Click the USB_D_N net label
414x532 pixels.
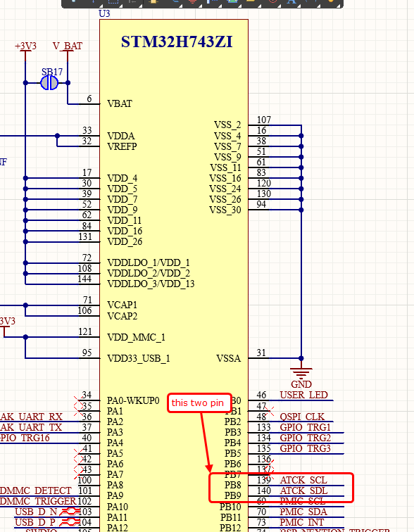tap(36, 512)
